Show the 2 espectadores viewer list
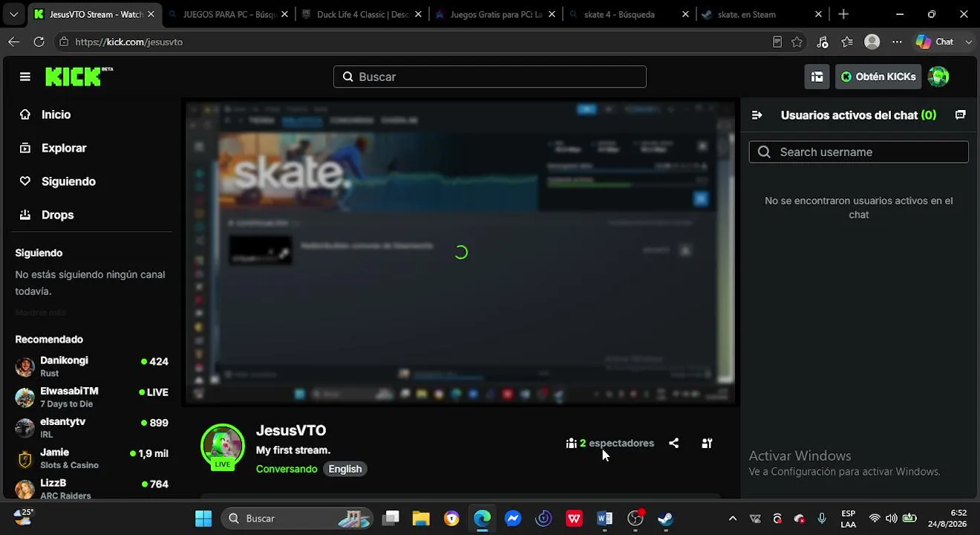Viewport: 980px width, 535px height. coord(610,443)
